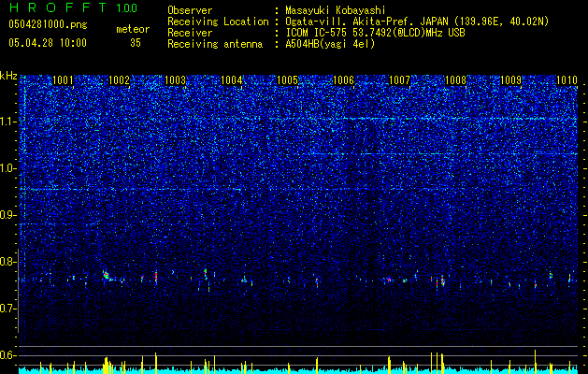Viewport: 588px width, 374px height.
Task: Click the Observer field label
Action: [190, 10]
